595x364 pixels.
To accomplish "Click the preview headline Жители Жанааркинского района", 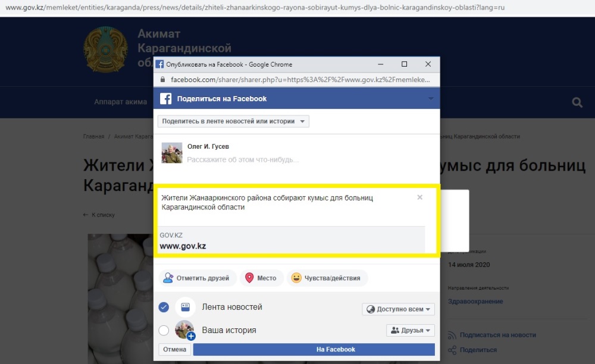I will pos(267,202).
